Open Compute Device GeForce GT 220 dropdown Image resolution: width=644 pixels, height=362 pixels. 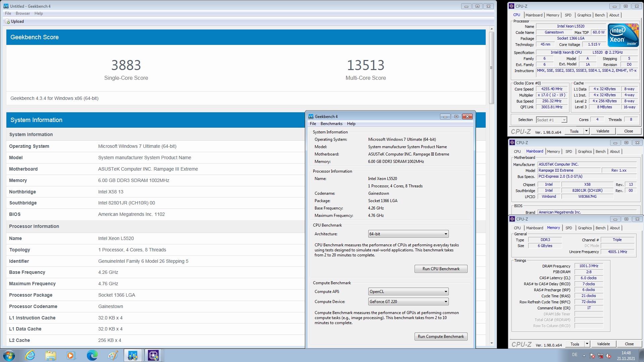click(x=408, y=302)
